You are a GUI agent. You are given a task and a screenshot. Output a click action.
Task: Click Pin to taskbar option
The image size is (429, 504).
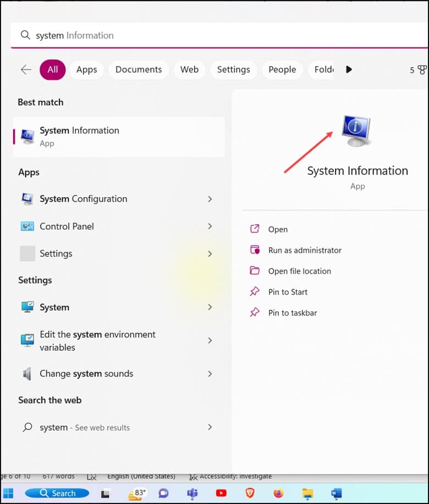(x=293, y=313)
